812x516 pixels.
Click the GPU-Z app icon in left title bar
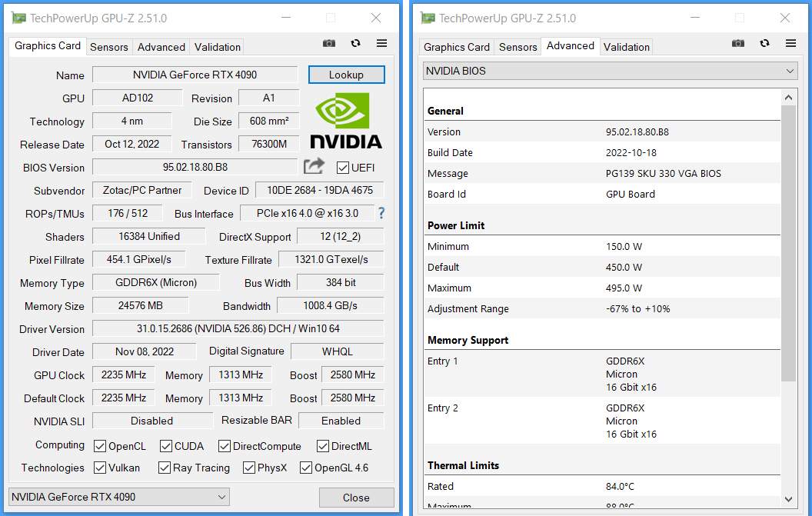tap(18, 18)
